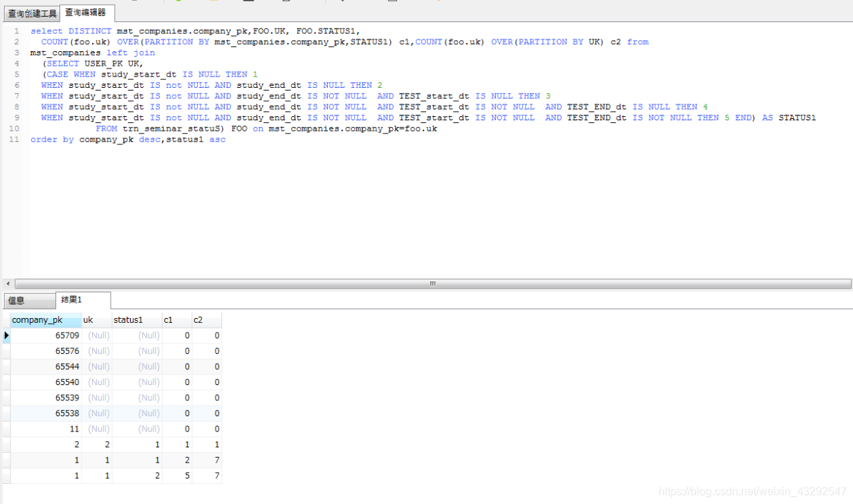
Task: Click 'FROM trn_seminar_statuS) FOO' on line 10
Action: tap(172, 129)
